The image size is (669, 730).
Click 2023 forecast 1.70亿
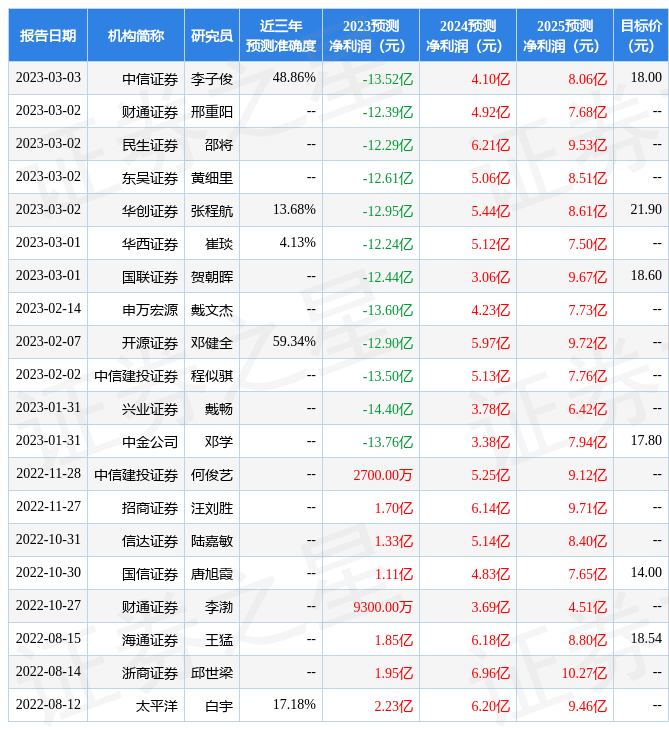pyautogui.click(x=394, y=508)
